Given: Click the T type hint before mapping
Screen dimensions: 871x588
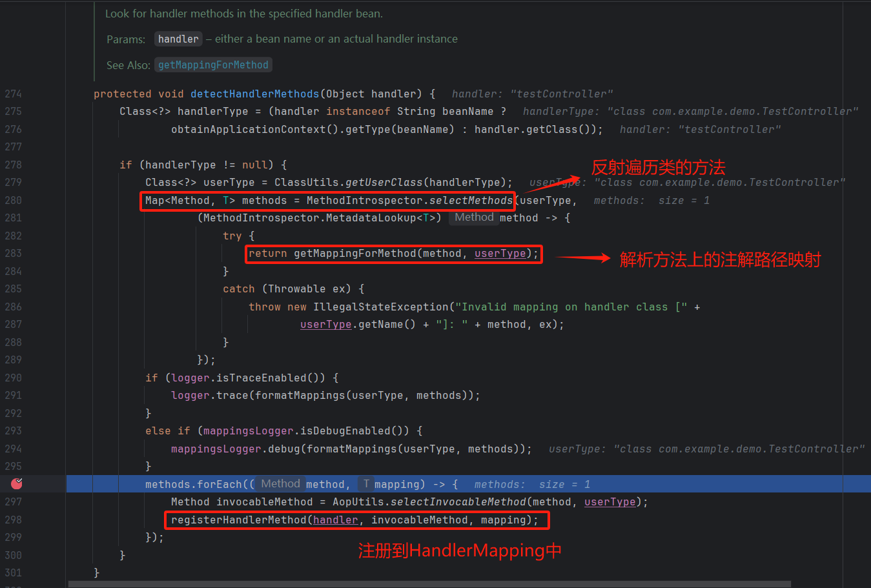Looking at the screenshot, I should point(366,484).
